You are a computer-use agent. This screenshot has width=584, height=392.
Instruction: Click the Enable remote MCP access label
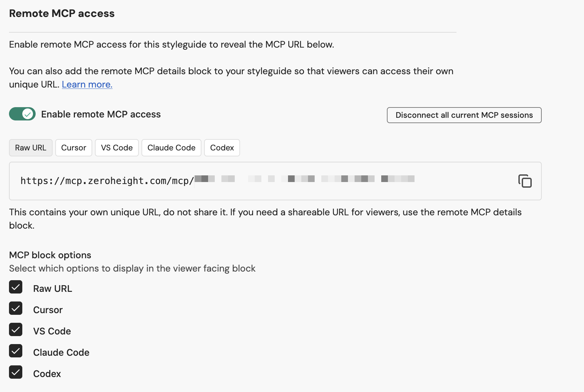click(x=101, y=114)
